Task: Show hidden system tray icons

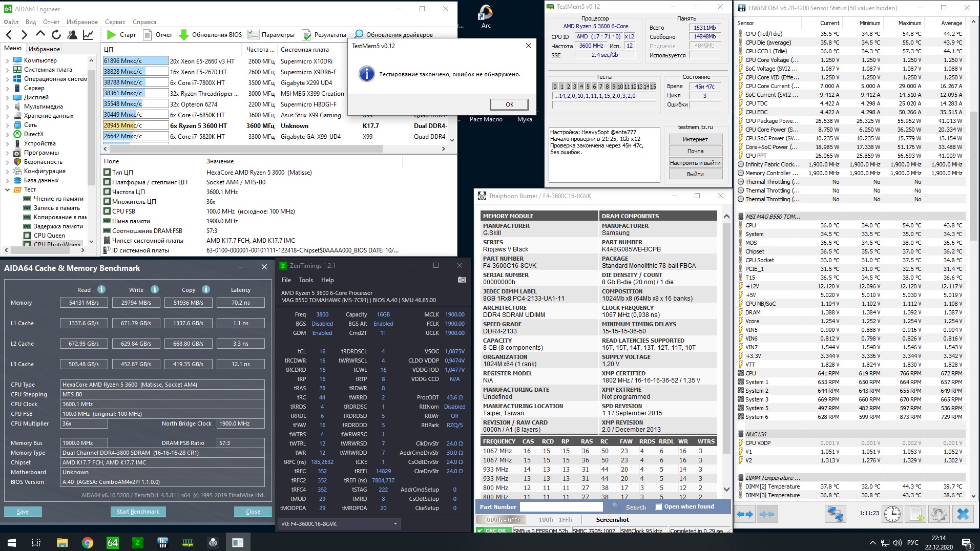Action: (x=873, y=543)
